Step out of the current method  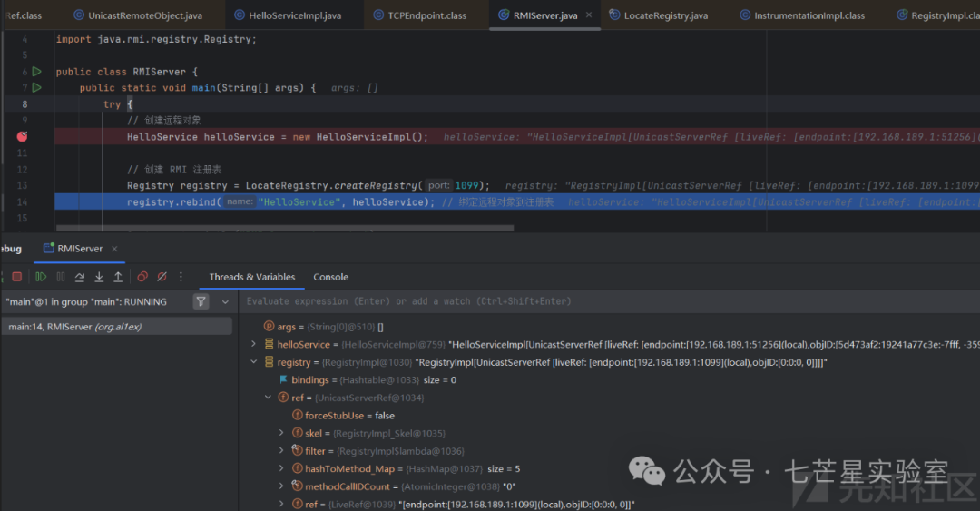pyautogui.click(x=117, y=277)
